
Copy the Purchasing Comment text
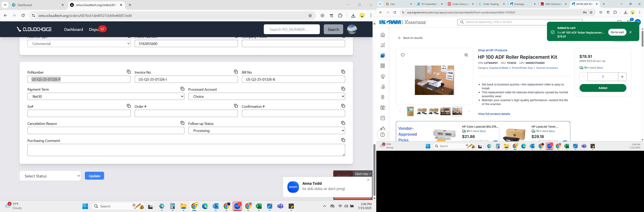tap(343, 140)
